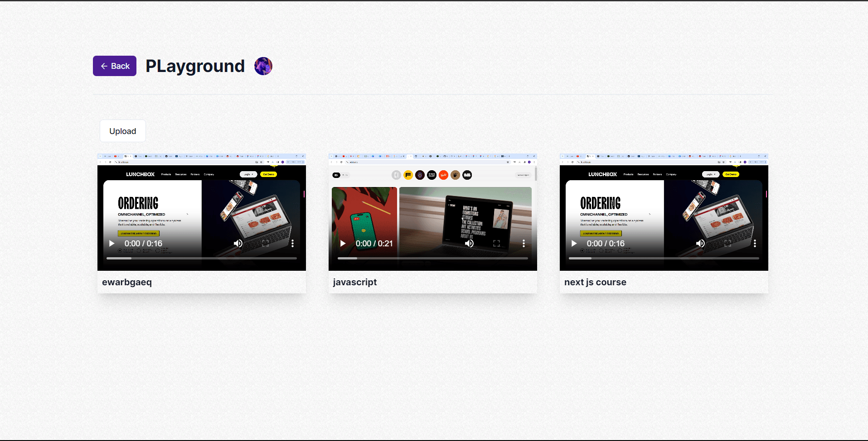Click the PLayground page heading
The width and height of the screenshot is (868, 441).
pyautogui.click(x=195, y=66)
